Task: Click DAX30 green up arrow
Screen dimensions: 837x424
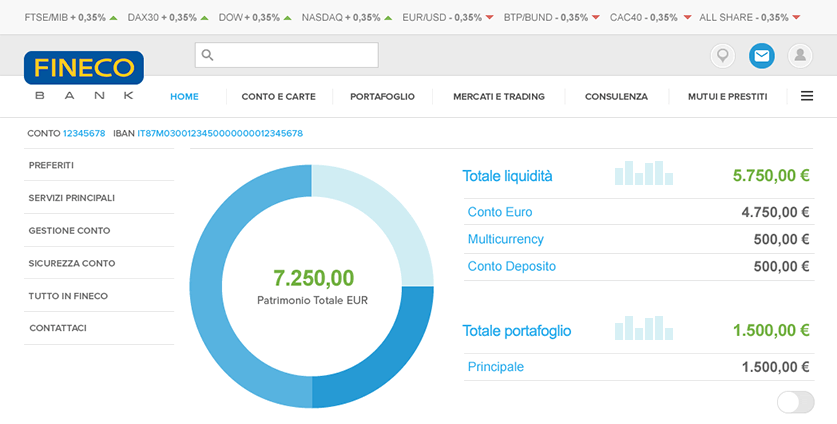Action: 204,18
